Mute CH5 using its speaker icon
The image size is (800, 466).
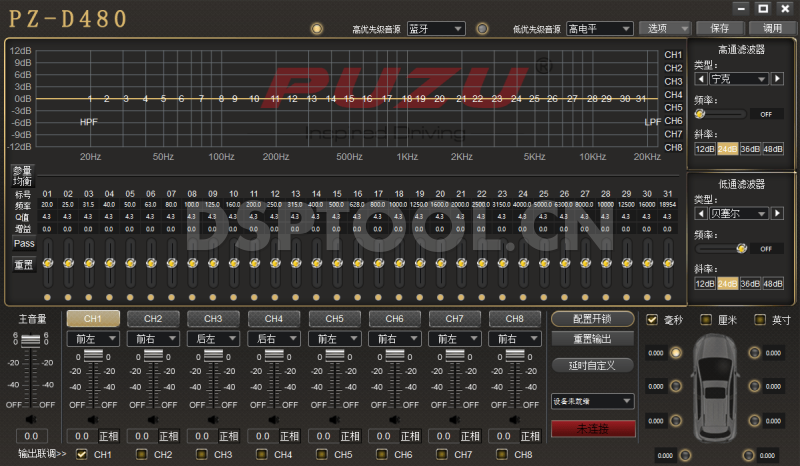(x=335, y=419)
